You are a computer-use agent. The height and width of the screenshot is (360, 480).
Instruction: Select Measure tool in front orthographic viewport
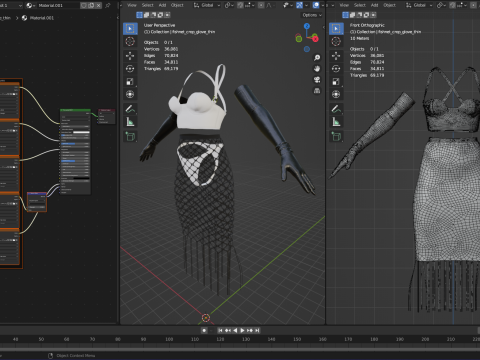(336, 122)
